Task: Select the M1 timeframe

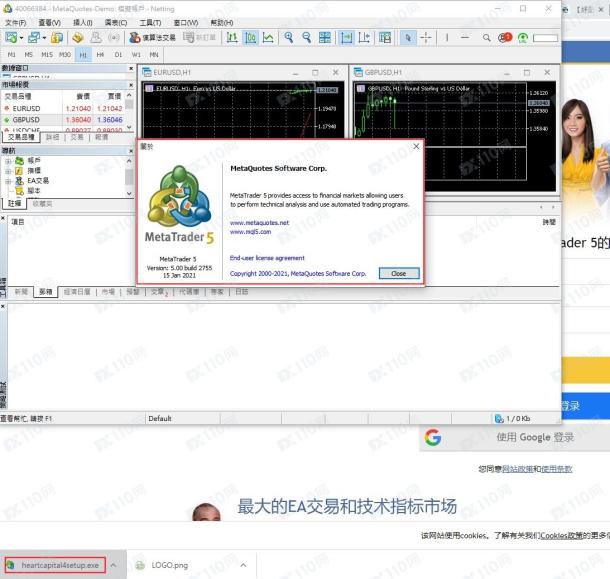Action: [x=11, y=55]
